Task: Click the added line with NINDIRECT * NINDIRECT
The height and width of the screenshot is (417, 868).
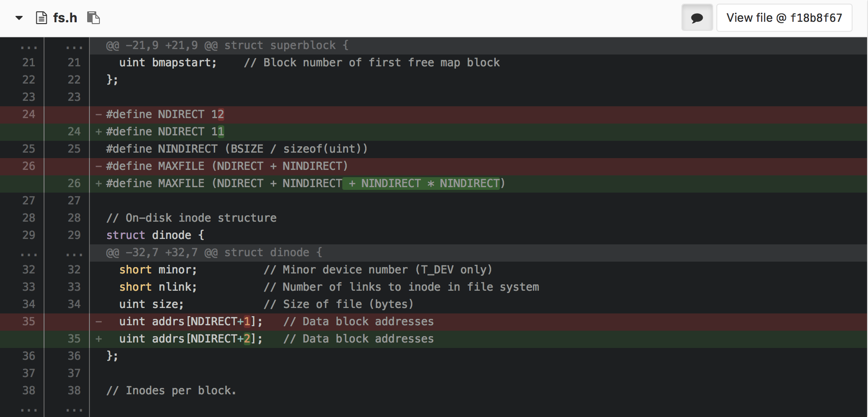Action: click(305, 184)
